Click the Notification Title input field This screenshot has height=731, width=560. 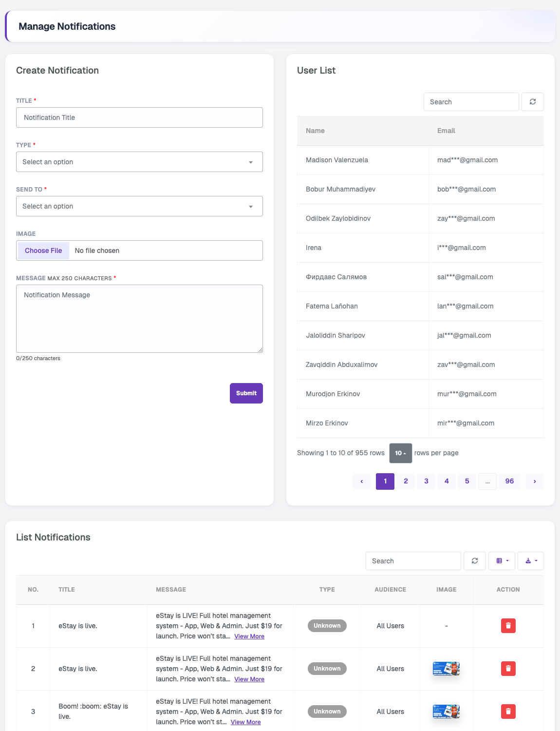point(139,117)
